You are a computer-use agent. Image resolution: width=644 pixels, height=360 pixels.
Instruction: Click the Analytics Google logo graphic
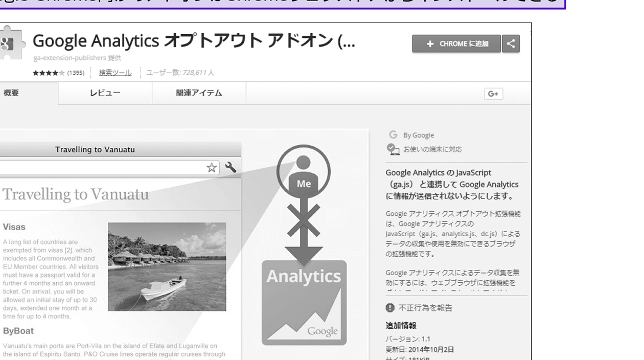click(304, 303)
